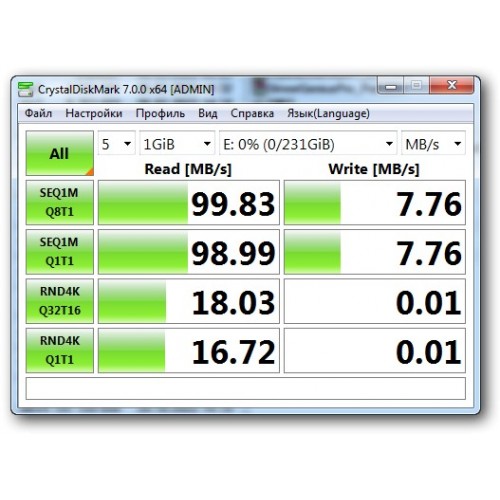Click the RND4K Q32T16 write value 0.01
The image size is (500, 500).
coord(429,302)
